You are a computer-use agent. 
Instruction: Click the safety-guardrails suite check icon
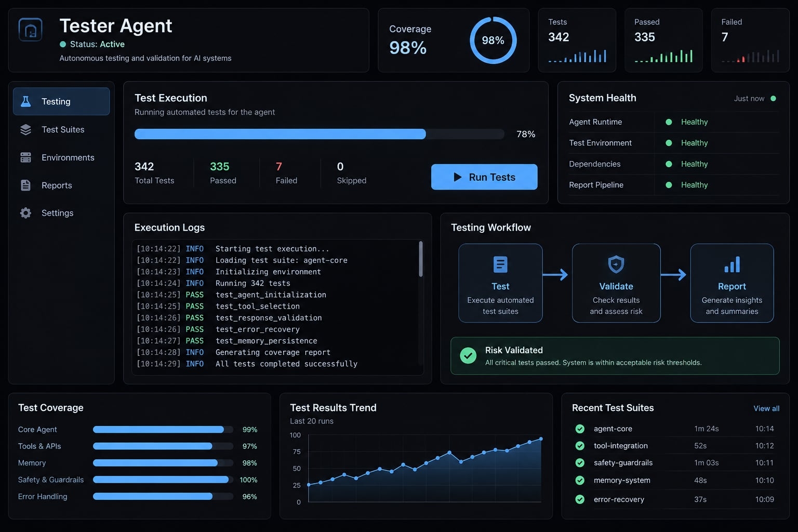point(580,462)
